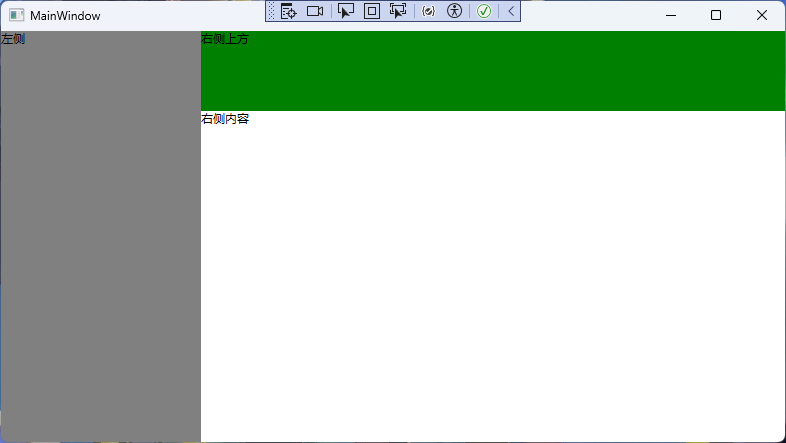This screenshot has height=443, width=786.
Task: Click the green Hot Reload checkmark
Action: point(484,11)
